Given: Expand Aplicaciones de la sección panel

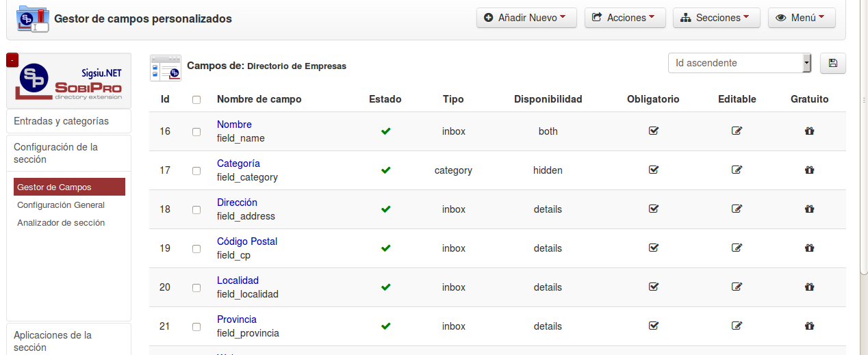Looking at the screenshot, I should 68,340.
